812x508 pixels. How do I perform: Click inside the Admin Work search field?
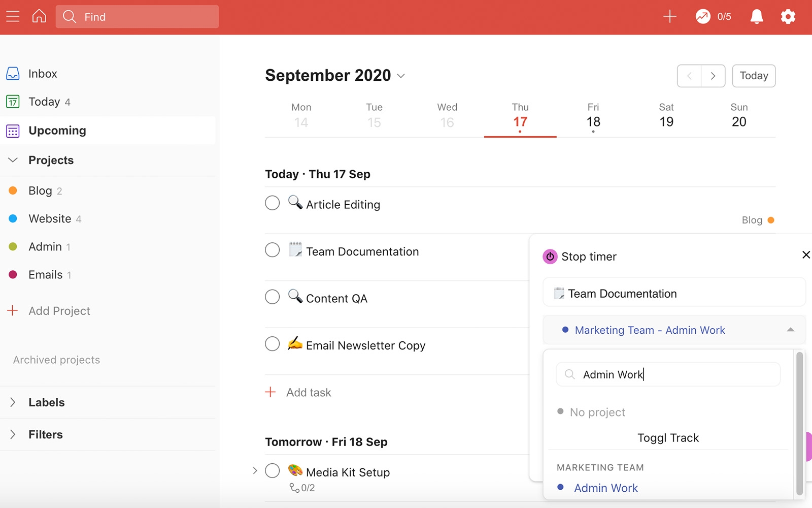coord(668,374)
